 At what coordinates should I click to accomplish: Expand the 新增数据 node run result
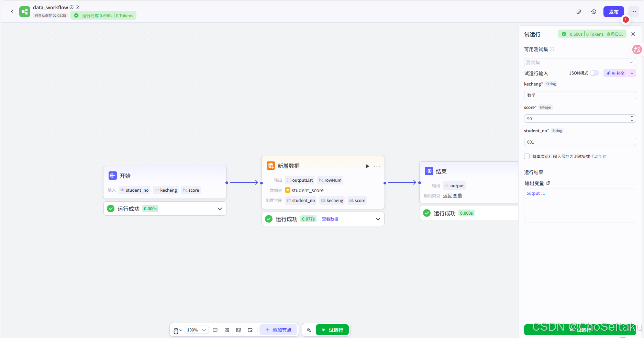(378, 219)
